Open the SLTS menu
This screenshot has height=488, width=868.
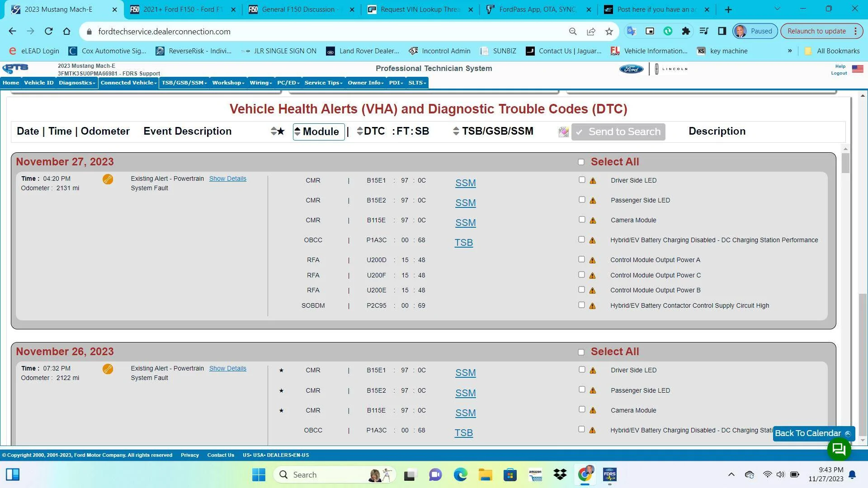(417, 83)
